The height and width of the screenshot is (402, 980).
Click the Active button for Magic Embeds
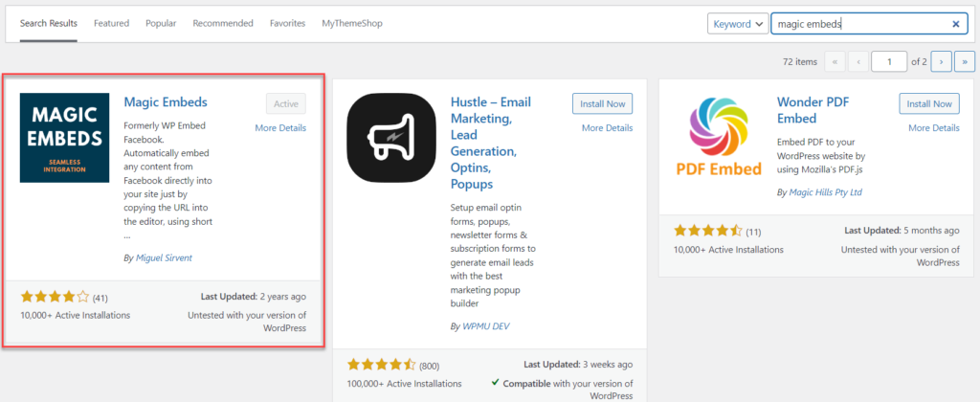point(286,103)
